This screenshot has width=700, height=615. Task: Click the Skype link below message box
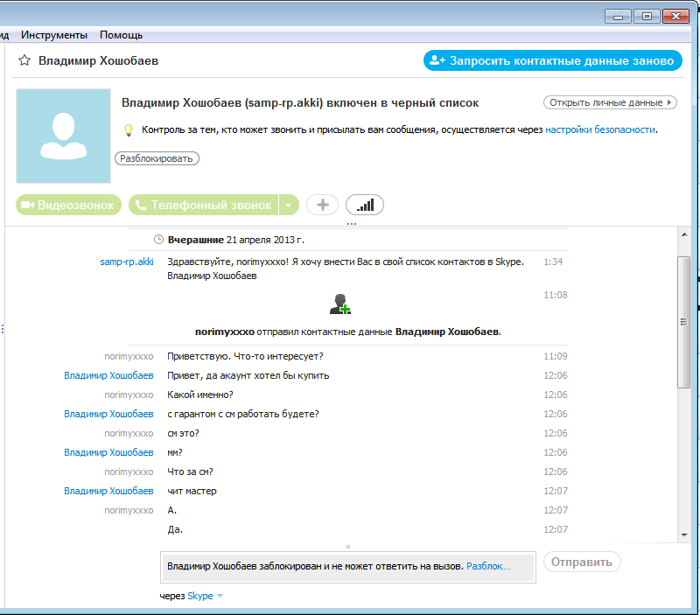coord(200,596)
